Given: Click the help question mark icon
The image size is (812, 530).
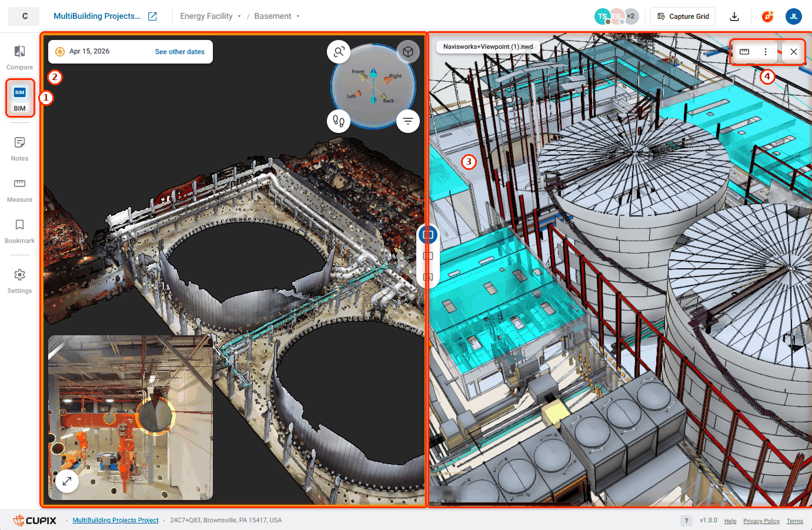Looking at the screenshot, I should [686, 521].
